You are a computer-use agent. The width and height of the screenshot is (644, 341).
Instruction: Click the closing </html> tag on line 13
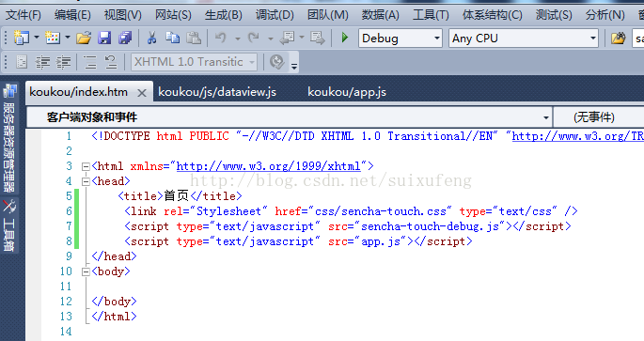point(114,317)
